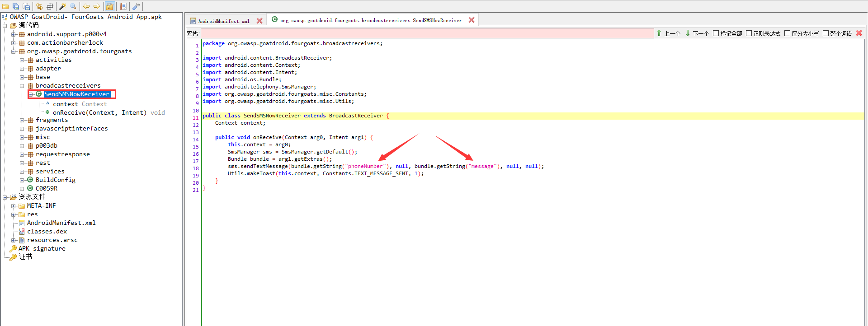Collapse the broadcastreceivers package node

coord(22,86)
